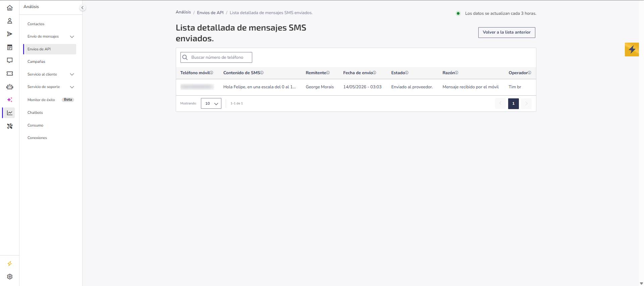Select Envios de API menu item
Image resolution: width=644 pixels, height=286 pixels.
point(50,49)
